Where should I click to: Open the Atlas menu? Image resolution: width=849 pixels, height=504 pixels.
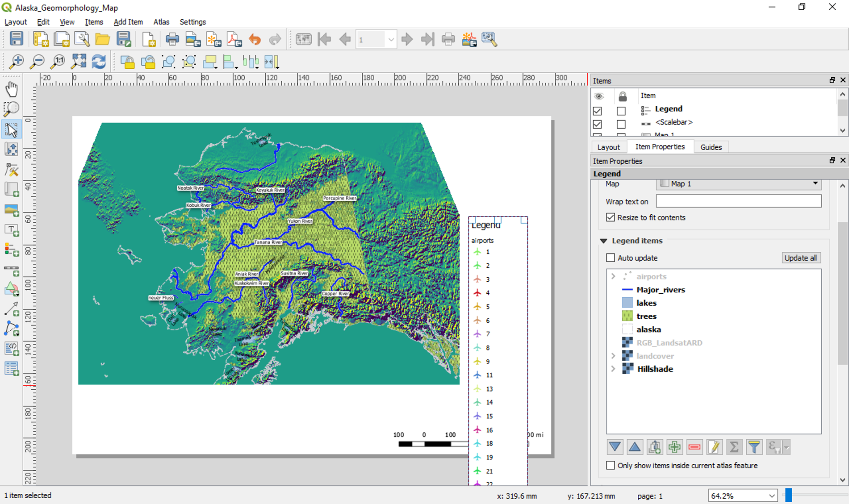pyautogui.click(x=161, y=22)
